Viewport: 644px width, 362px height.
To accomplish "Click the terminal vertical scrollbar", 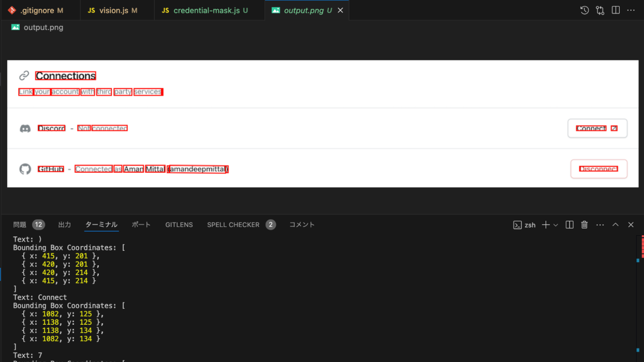I will click(640, 298).
